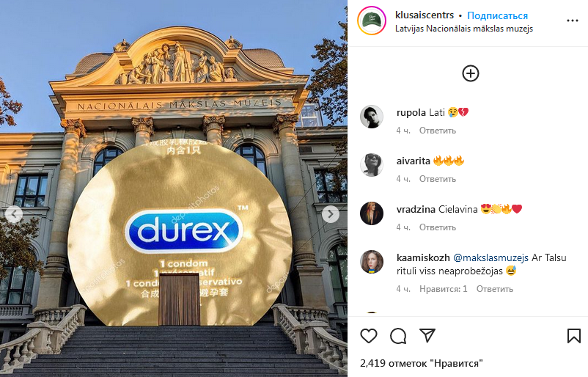Reply to vradzina's comment
This screenshot has width=588, height=377.
tap(438, 227)
